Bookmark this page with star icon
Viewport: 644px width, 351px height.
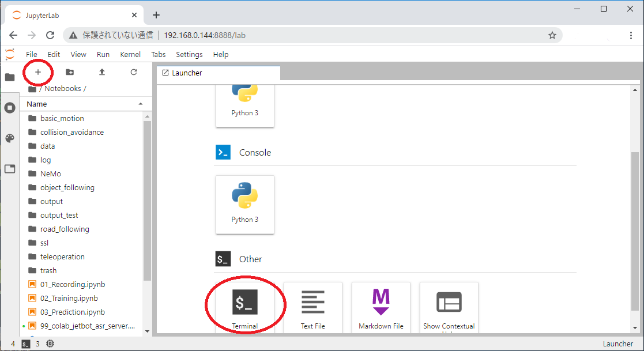[x=552, y=35]
